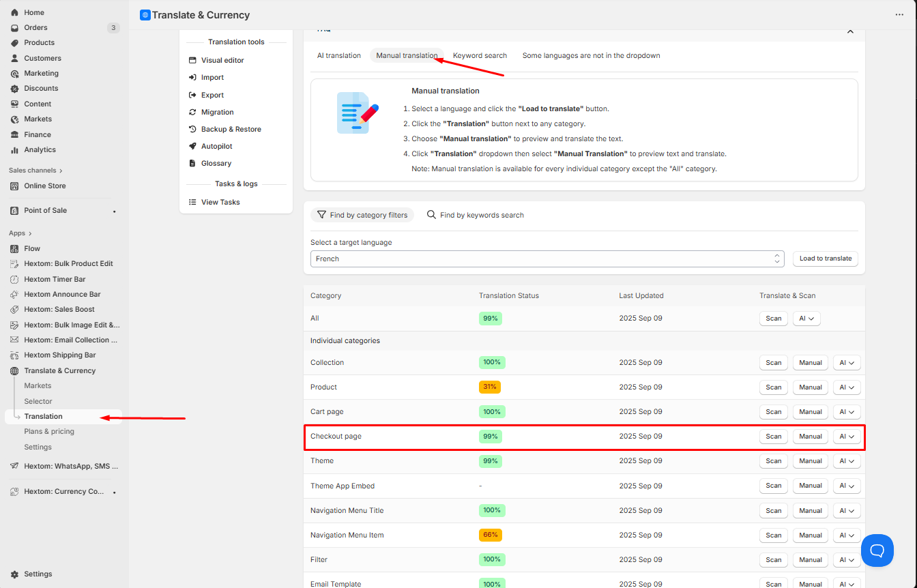Screen dimensions: 917x588
Task: Click Hextom Sales Boost icon
Action: (15, 310)
